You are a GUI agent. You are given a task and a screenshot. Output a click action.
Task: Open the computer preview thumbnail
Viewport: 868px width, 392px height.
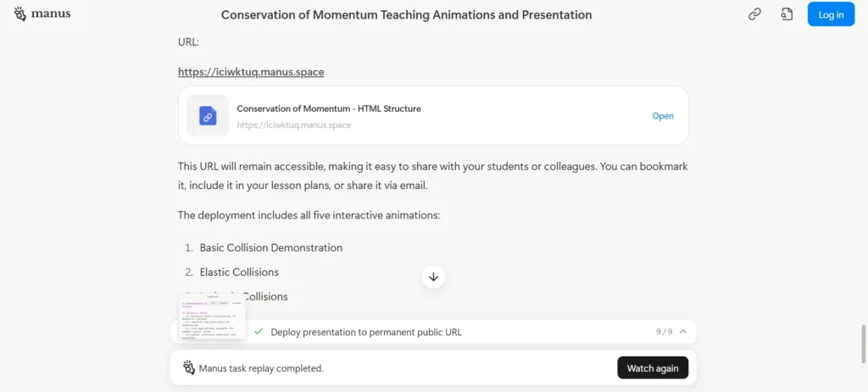coord(213,317)
